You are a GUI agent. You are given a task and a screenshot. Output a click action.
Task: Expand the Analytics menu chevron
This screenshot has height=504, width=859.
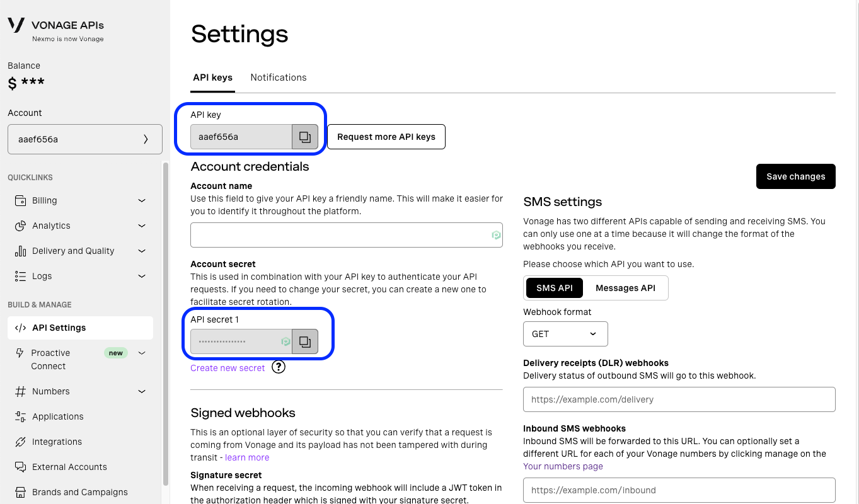pyautogui.click(x=142, y=226)
